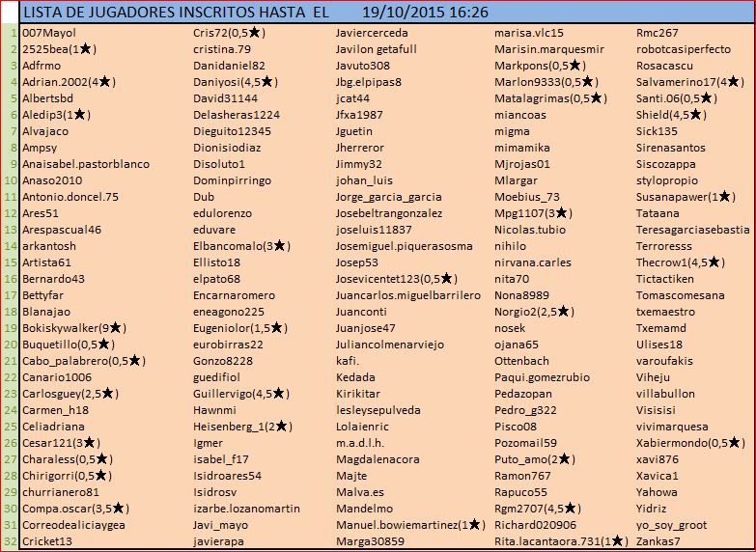This screenshot has height=552, width=756.
Task: Select the cell named Ottenbach
Action: click(x=521, y=361)
